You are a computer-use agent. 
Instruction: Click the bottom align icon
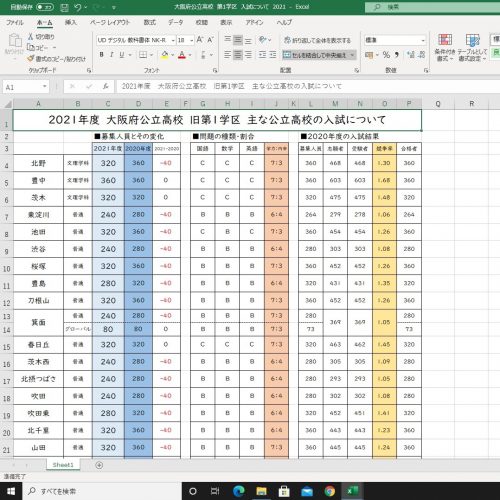coord(248,40)
